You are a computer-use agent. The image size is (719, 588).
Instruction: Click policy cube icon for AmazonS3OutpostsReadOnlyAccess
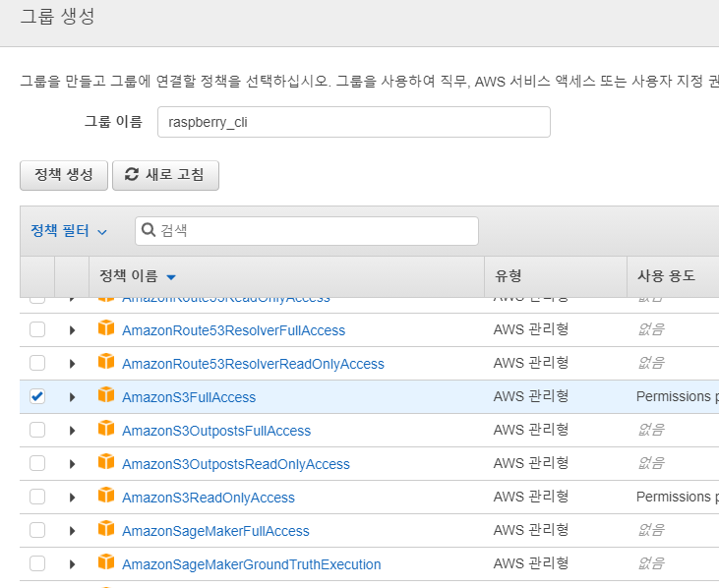point(106,461)
